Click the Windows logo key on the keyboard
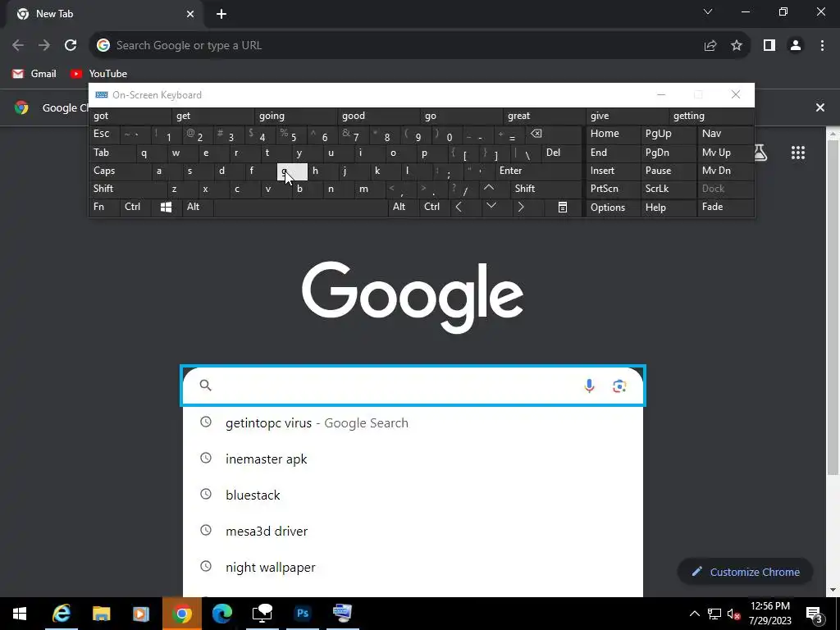 166,208
